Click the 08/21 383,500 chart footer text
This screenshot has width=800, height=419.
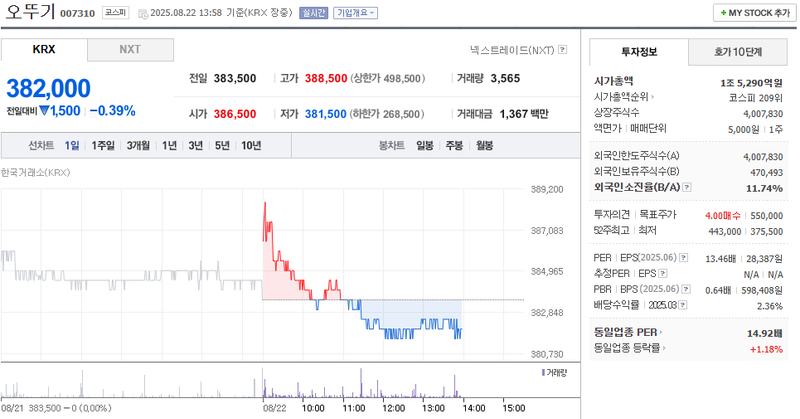[56, 408]
